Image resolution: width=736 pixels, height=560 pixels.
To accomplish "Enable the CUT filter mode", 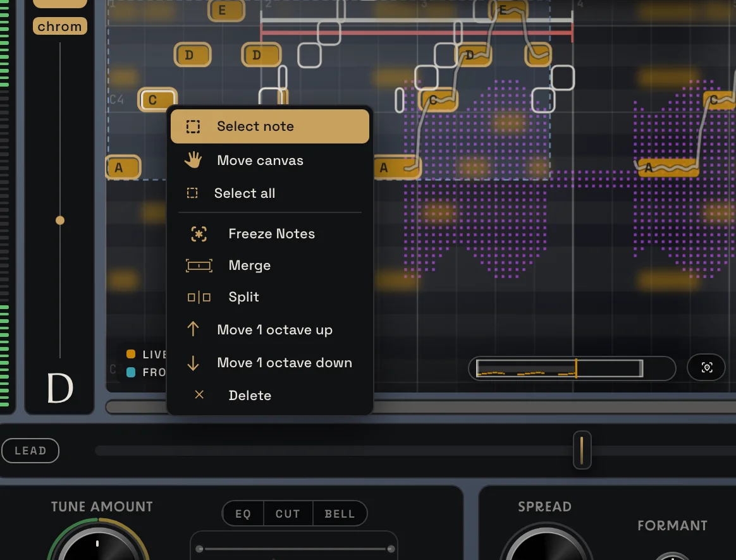I will [288, 514].
